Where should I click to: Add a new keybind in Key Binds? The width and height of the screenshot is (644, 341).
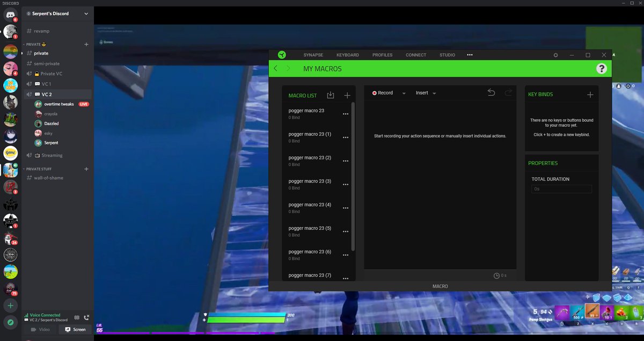(590, 95)
